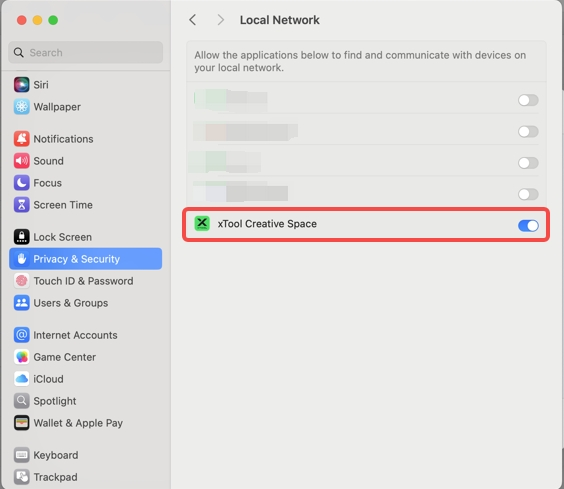Open the iCloud cloud icon
Viewport: 564px width, 489px height.
22,379
